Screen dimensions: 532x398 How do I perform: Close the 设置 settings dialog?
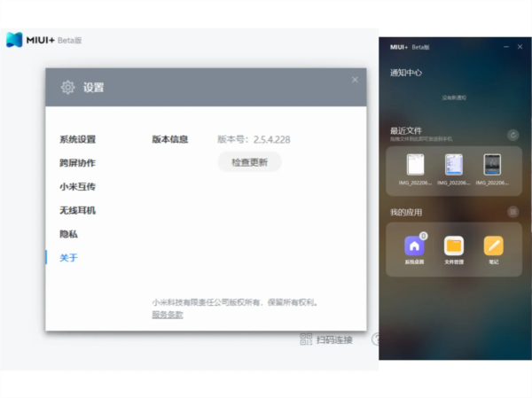click(355, 80)
